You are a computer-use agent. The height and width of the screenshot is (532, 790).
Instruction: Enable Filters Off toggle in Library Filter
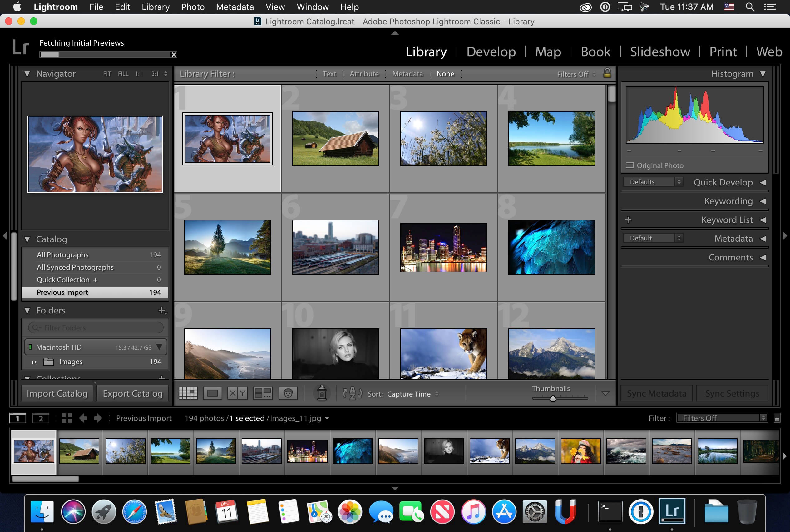click(574, 74)
